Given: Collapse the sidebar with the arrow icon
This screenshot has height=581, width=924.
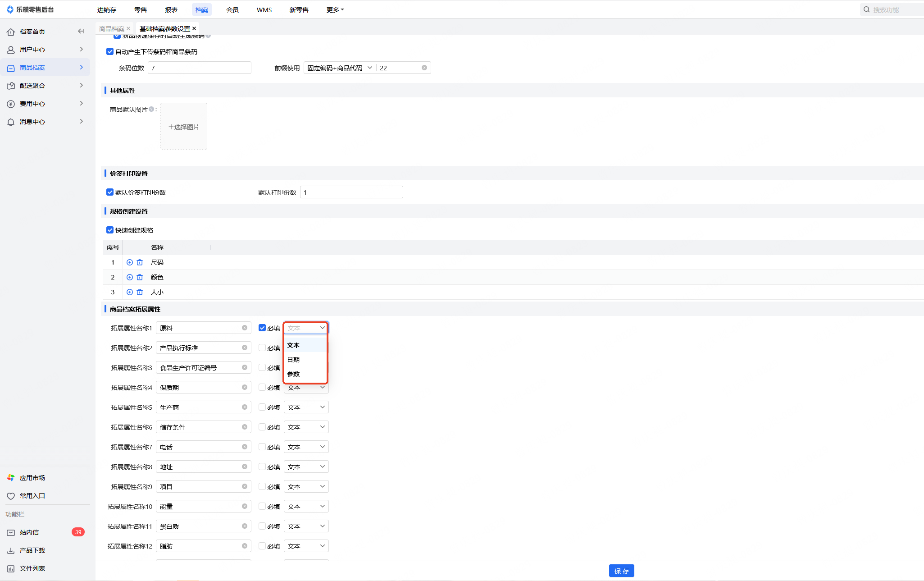Looking at the screenshot, I should point(81,32).
